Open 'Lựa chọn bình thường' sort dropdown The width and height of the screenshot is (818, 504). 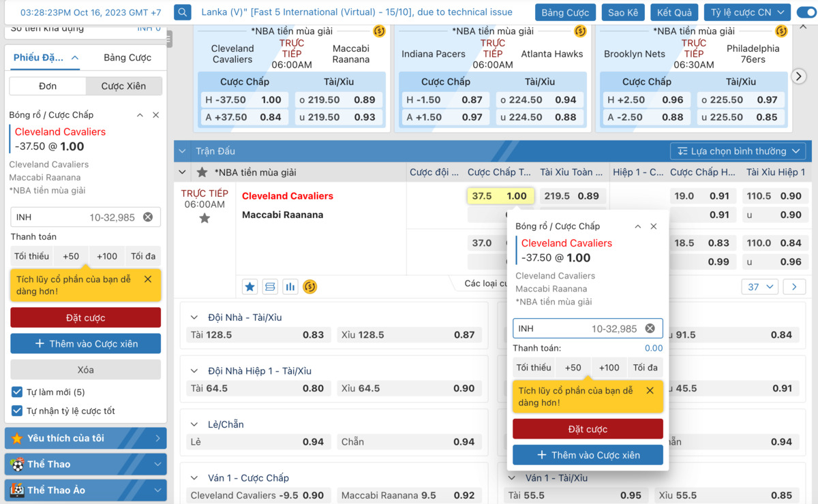[x=738, y=151]
